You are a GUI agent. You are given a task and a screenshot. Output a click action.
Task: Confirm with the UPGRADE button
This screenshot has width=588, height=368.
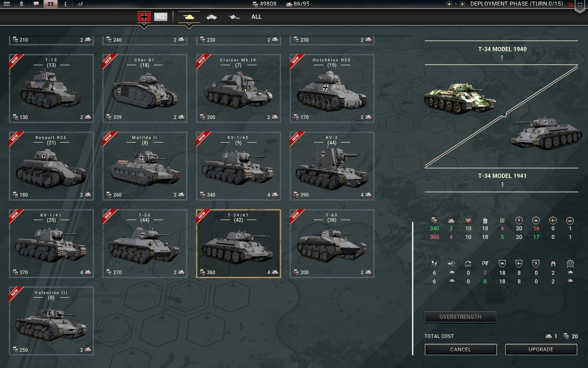point(541,350)
